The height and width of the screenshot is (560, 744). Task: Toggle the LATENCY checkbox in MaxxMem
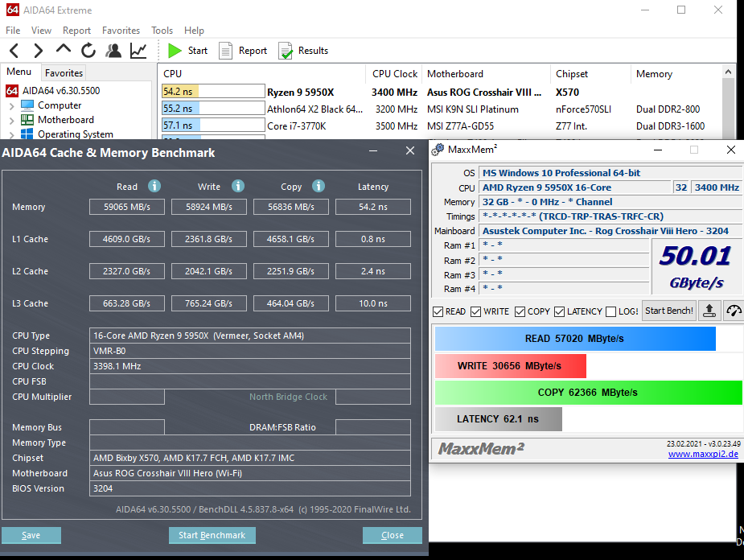coord(560,312)
